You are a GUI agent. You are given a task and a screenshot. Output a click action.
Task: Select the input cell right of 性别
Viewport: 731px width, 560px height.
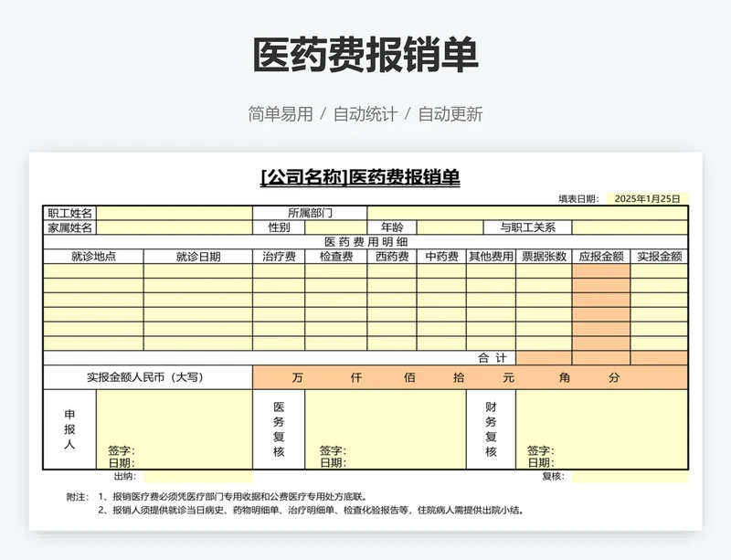pos(336,227)
